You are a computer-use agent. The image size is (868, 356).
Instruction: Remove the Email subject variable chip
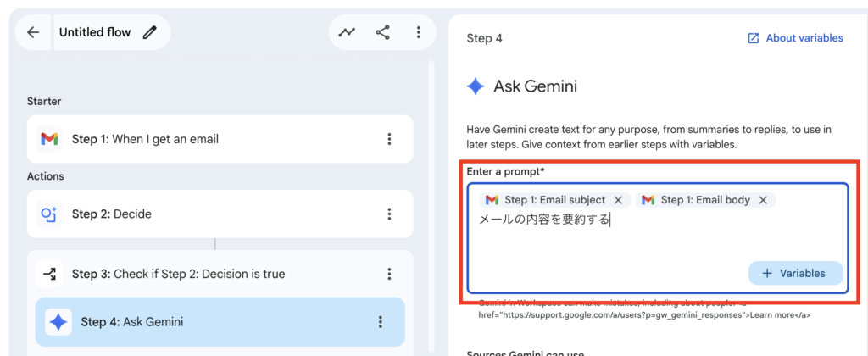pyautogui.click(x=619, y=200)
